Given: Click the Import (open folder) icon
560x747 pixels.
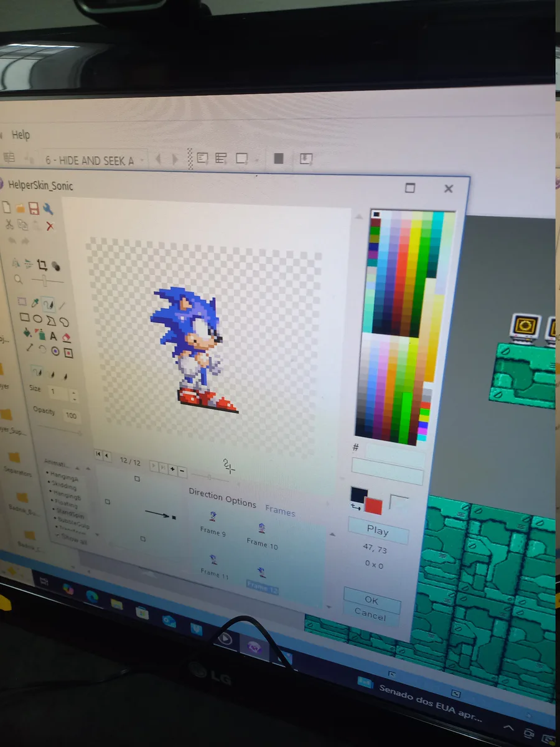Looking at the screenshot, I should (21, 208).
